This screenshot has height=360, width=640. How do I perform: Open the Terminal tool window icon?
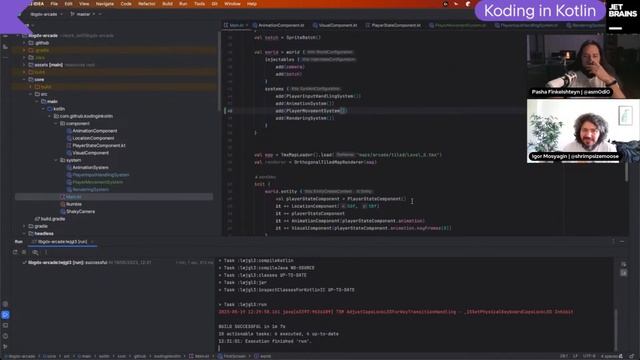pyautogui.click(x=5, y=325)
